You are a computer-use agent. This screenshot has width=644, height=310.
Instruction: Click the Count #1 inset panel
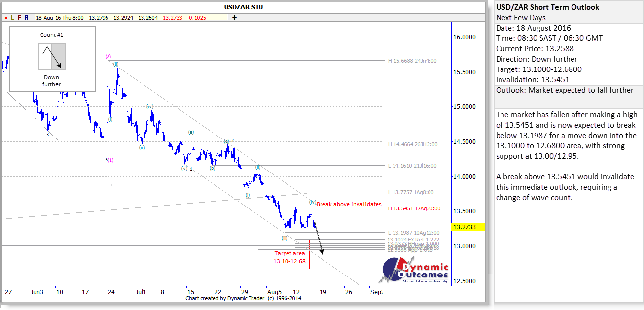pos(52,59)
